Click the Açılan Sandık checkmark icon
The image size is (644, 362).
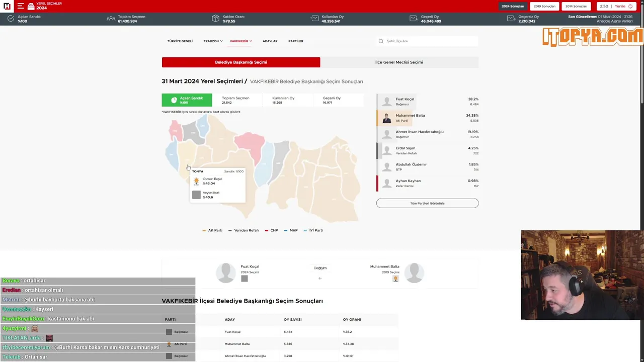click(11, 19)
